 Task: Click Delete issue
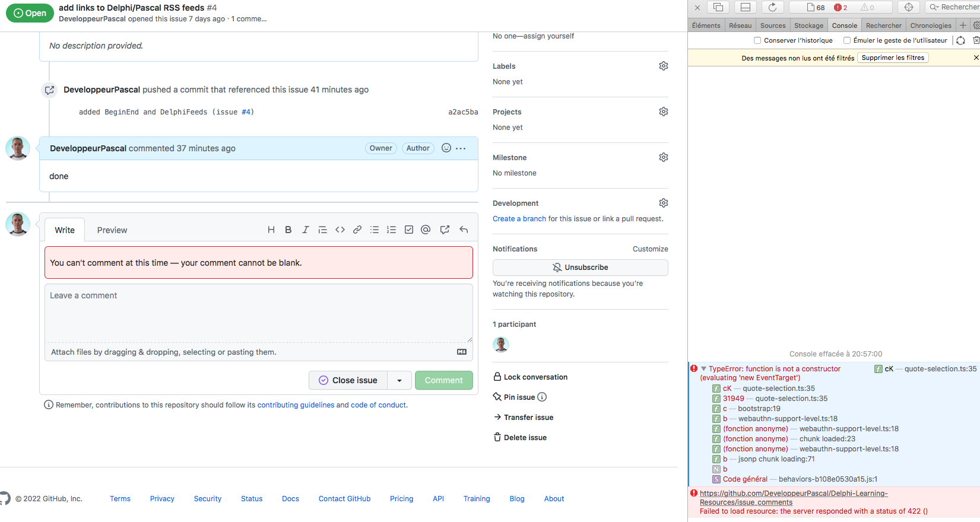click(520, 438)
